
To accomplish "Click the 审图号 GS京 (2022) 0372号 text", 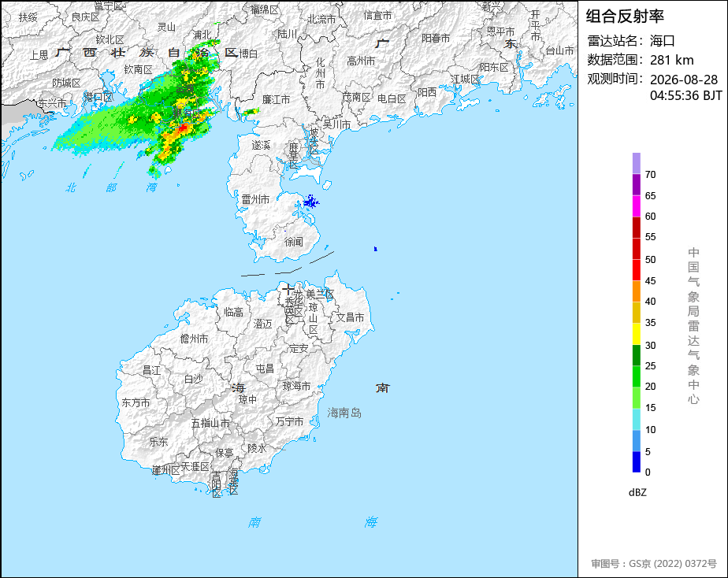I will click(654, 564).
